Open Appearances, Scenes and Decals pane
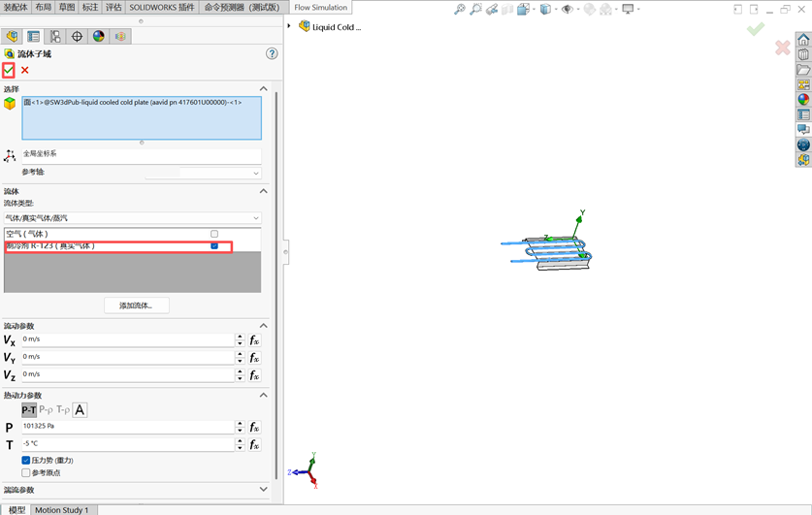Image resolution: width=812 pixels, height=515 pixels. 803,99
